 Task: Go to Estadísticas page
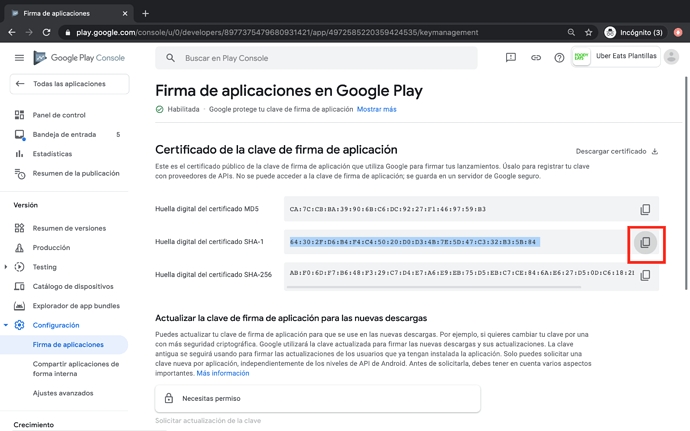click(x=52, y=154)
